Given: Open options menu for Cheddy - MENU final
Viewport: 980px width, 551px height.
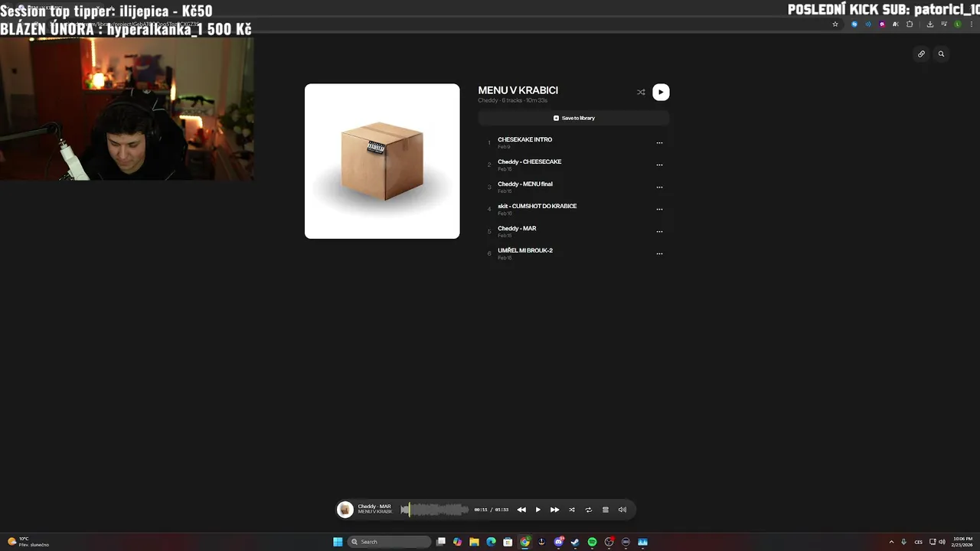Looking at the screenshot, I should [x=659, y=187].
